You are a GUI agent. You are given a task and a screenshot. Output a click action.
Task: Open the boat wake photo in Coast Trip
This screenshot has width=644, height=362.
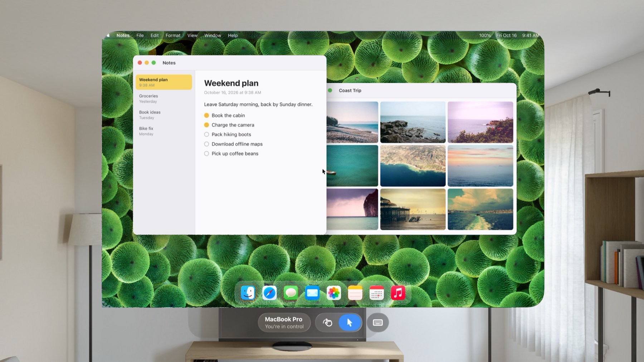click(x=480, y=209)
